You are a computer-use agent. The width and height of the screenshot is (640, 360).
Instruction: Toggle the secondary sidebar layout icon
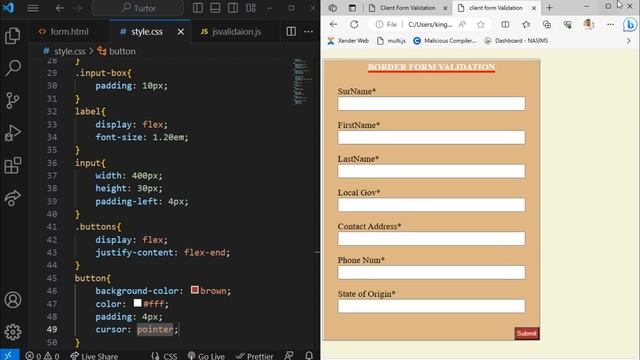tap(233, 8)
